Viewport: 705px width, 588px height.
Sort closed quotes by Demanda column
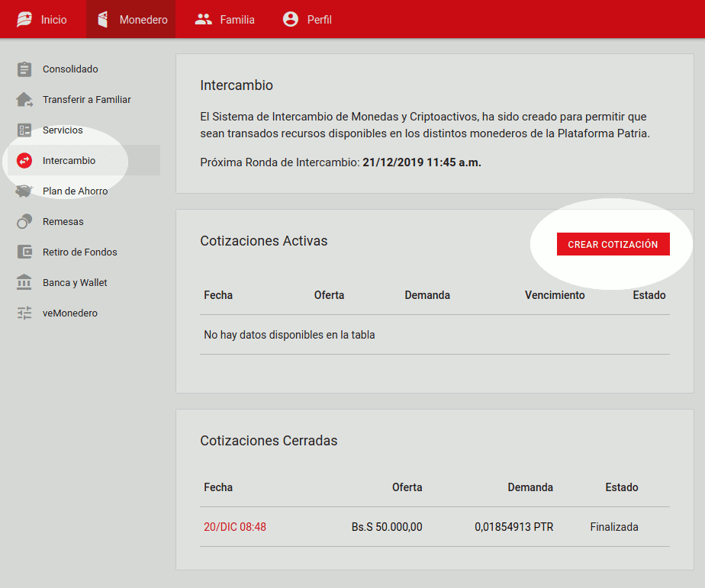[530, 487]
